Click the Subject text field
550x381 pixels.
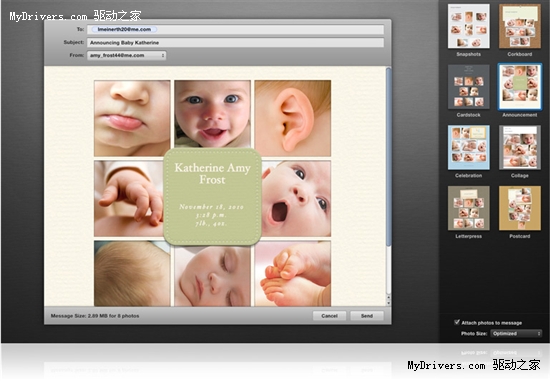(235, 42)
